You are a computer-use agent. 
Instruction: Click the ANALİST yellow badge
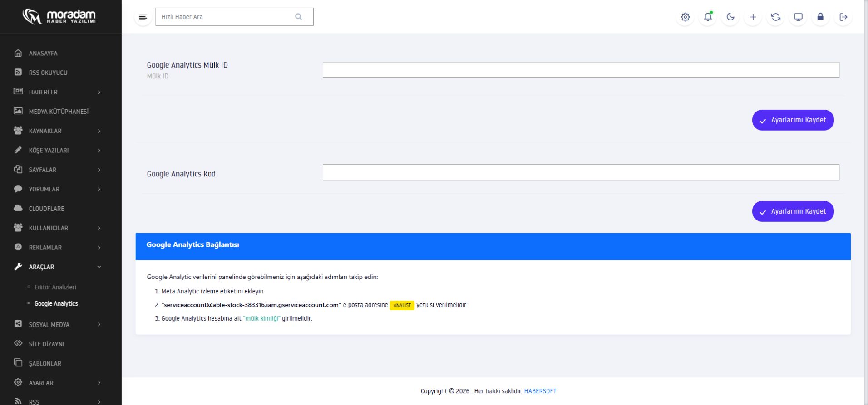click(x=402, y=305)
